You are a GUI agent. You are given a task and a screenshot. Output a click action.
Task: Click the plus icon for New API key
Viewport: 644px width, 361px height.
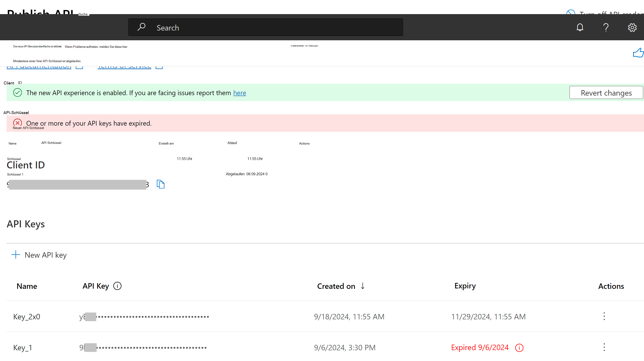[x=15, y=255]
